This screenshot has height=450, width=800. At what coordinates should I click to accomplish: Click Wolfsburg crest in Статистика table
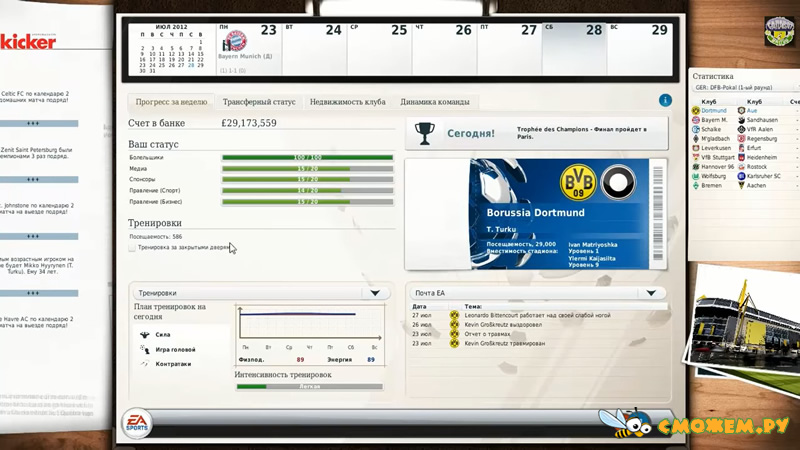(695, 176)
